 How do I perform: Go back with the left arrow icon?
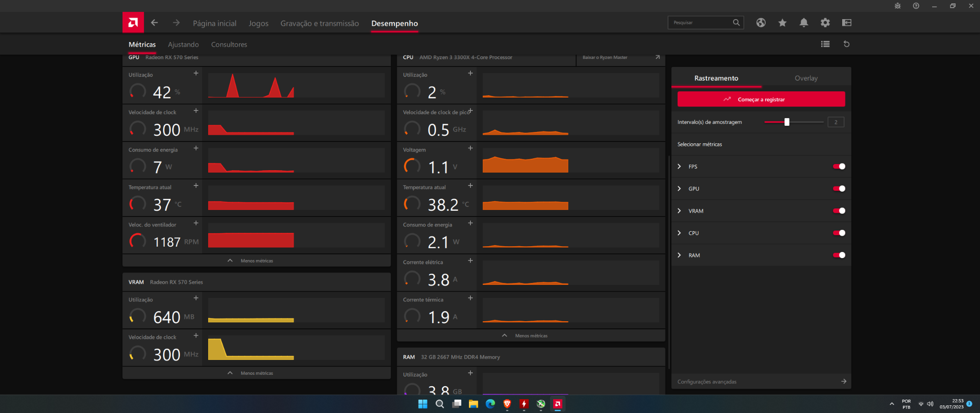click(x=154, y=22)
